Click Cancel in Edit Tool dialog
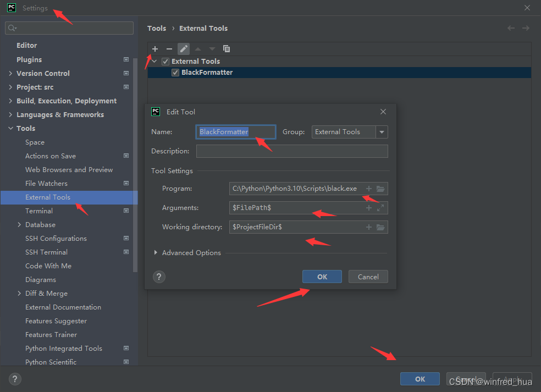The image size is (541, 392). click(368, 277)
